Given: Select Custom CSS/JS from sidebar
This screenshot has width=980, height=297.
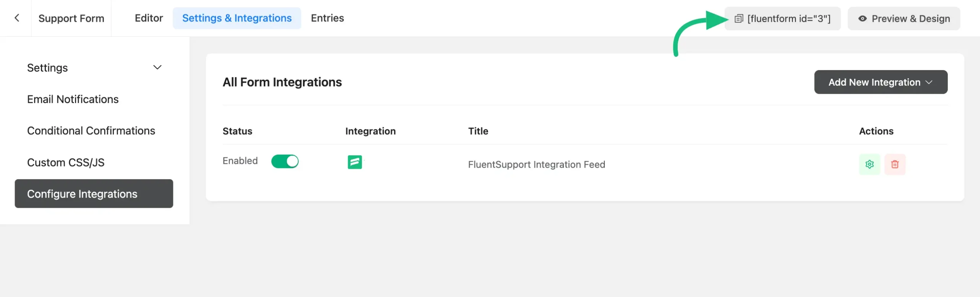Looking at the screenshot, I should tap(66, 162).
